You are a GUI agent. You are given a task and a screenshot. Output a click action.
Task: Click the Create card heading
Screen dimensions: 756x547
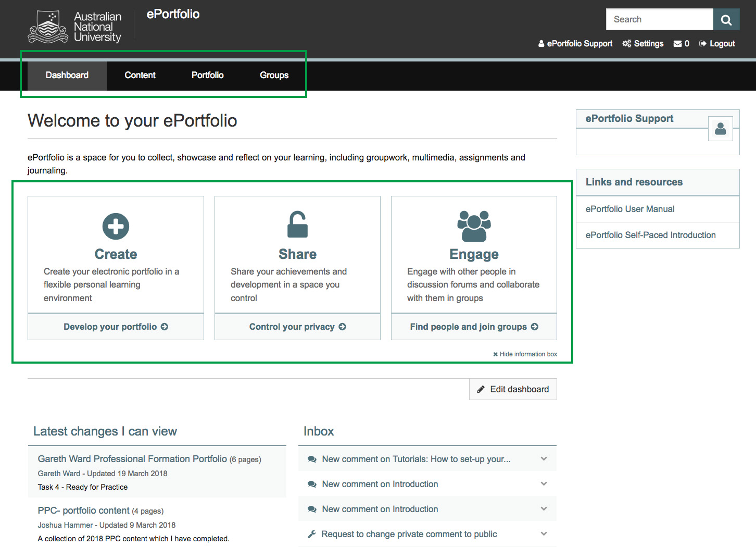116,254
